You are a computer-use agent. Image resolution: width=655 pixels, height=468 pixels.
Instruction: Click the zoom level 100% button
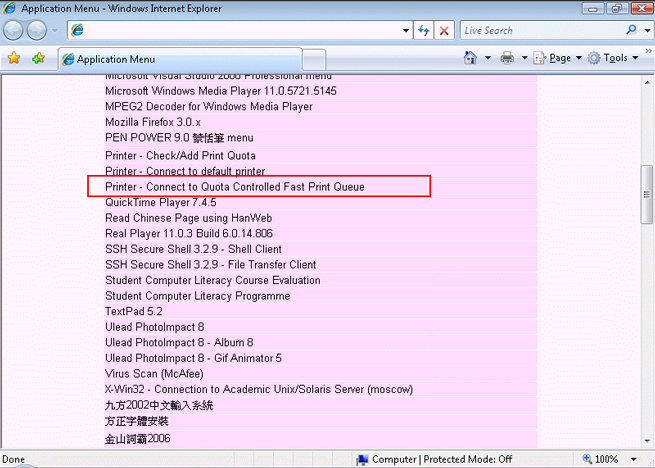pos(600,459)
